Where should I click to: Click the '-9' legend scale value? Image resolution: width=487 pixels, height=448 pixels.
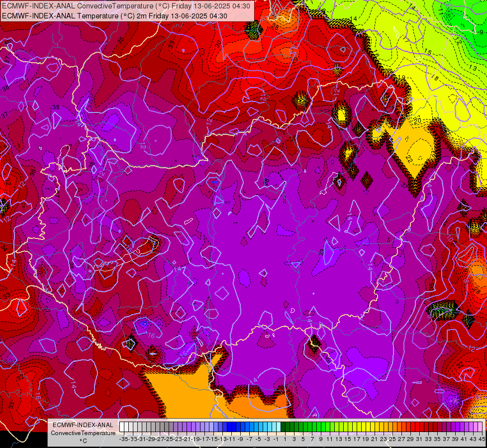tap(240, 439)
